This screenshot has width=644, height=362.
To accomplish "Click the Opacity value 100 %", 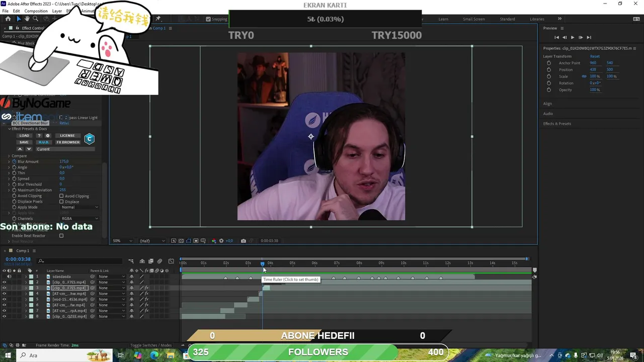I will [x=595, y=90].
